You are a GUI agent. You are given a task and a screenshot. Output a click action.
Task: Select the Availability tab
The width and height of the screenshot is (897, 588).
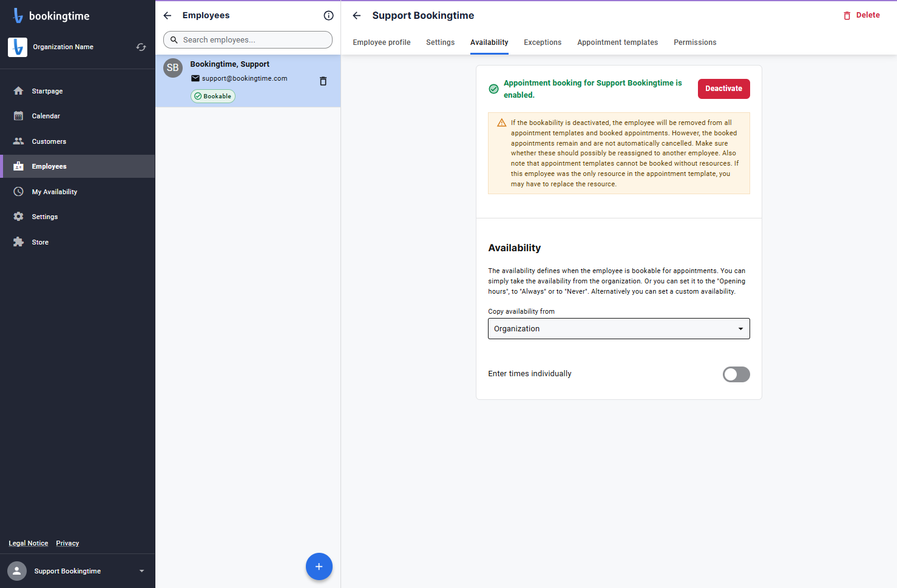coord(489,42)
